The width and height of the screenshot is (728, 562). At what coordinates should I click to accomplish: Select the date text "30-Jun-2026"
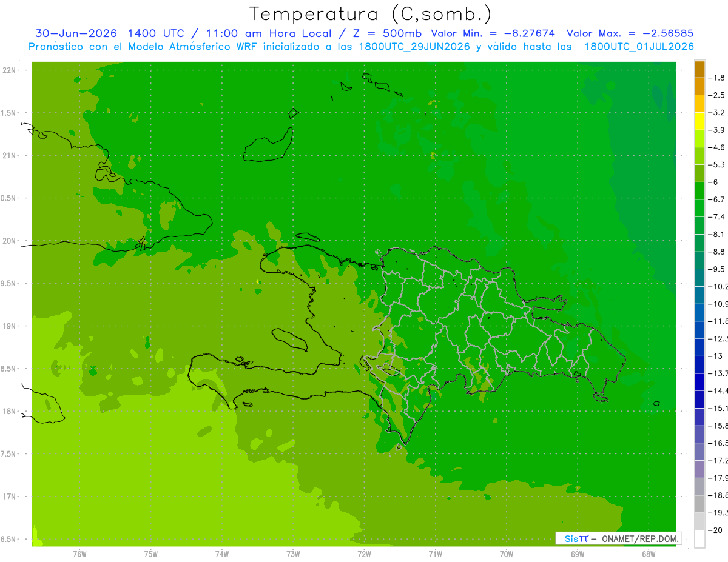(x=76, y=33)
